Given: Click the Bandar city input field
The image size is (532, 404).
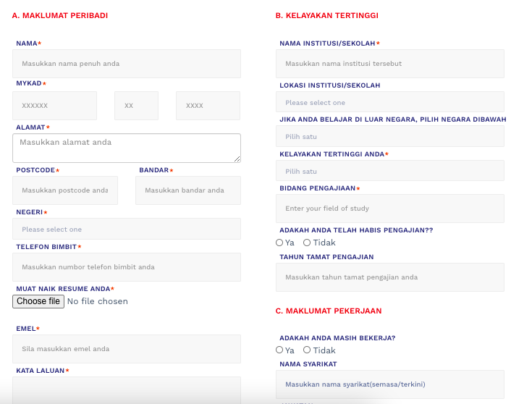Looking at the screenshot, I should click(x=187, y=190).
